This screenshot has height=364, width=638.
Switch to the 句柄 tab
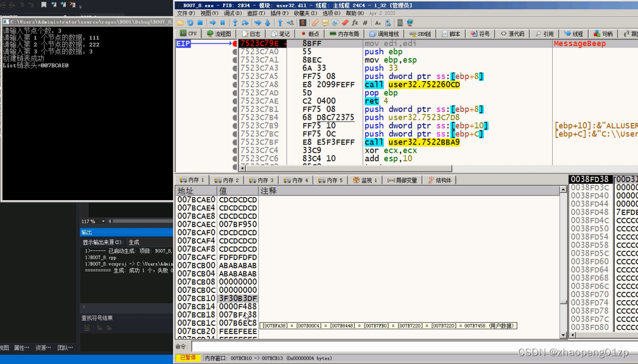click(x=603, y=33)
